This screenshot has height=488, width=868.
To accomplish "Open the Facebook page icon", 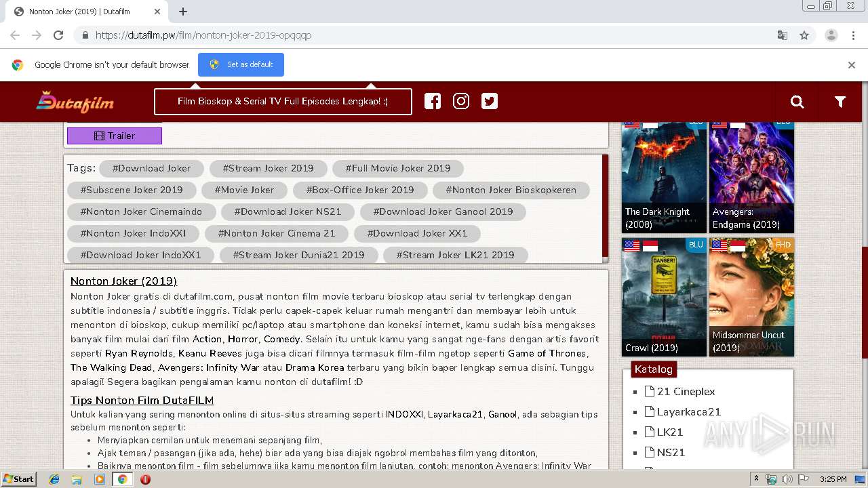I will pyautogui.click(x=433, y=101).
